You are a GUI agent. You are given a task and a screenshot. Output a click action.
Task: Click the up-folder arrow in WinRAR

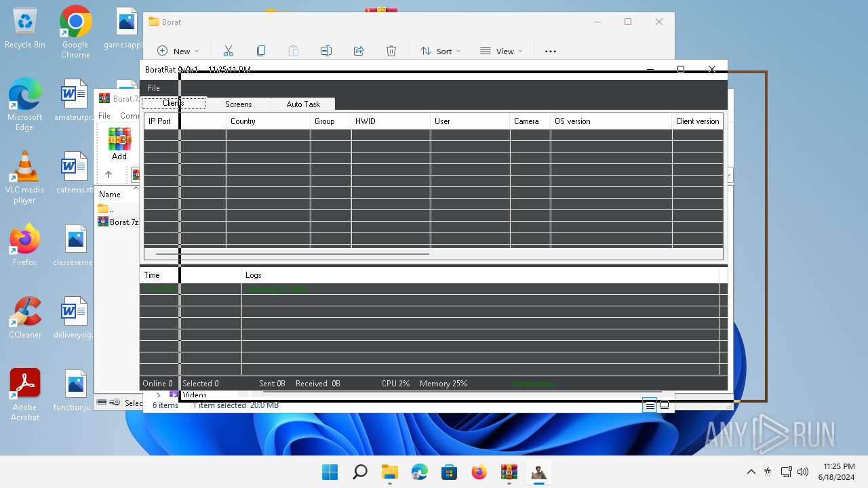(x=108, y=174)
